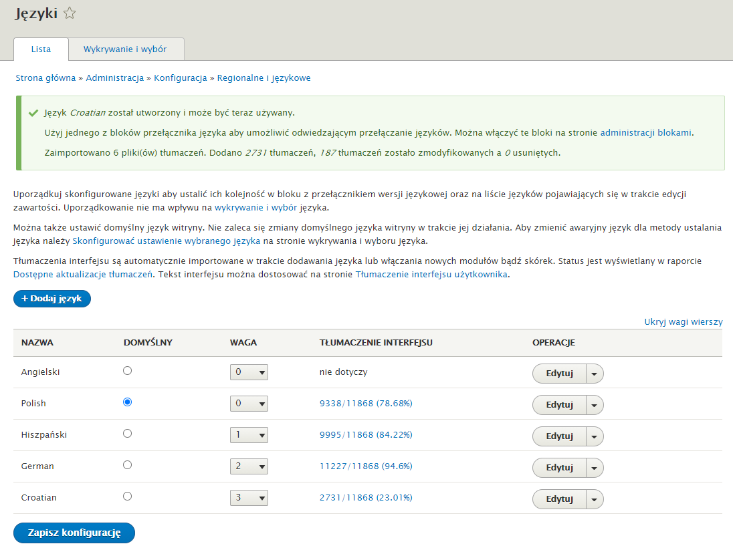Open Administracja breadcrumb link
This screenshot has width=733, height=560.
pyautogui.click(x=114, y=78)
